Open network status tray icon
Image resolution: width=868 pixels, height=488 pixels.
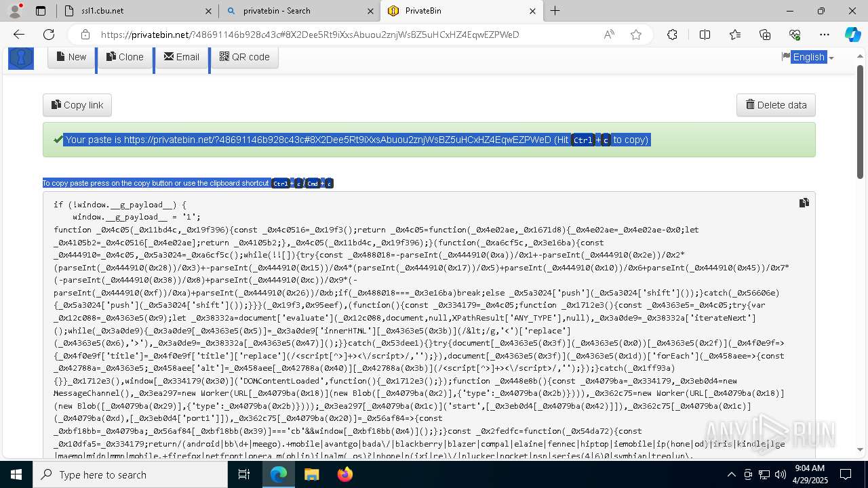tap(764, 474)
